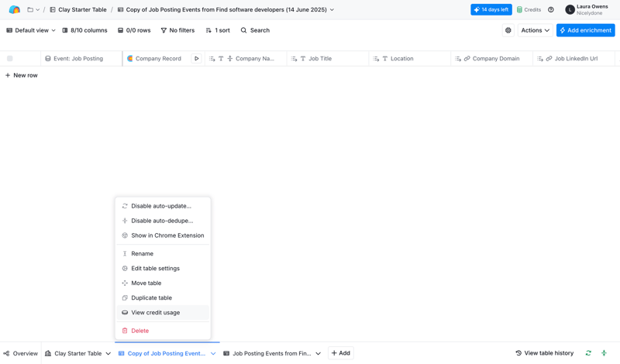The image size is (620, 364).
Task: Expand the table title dropdown chevron
Action: [x=332, y=9]
